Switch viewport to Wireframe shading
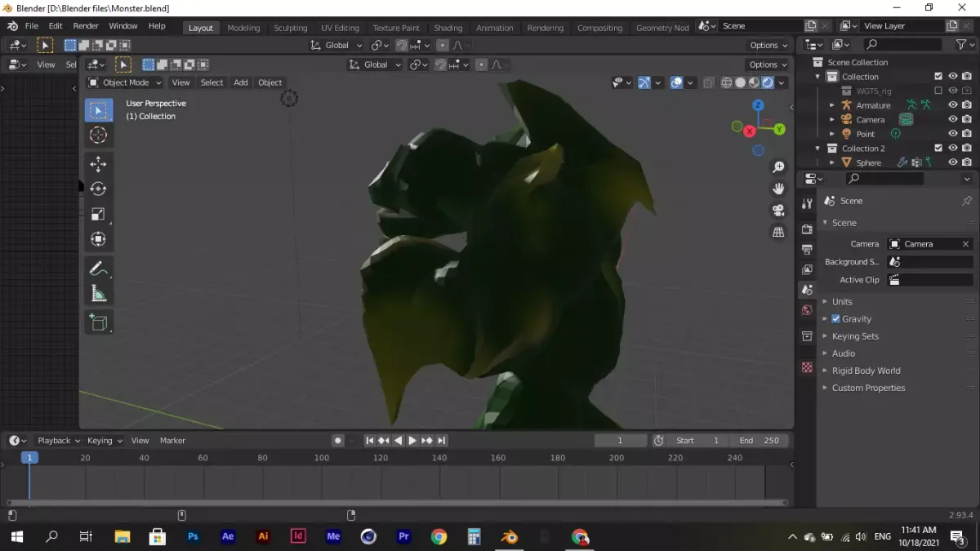 point(727,82)
